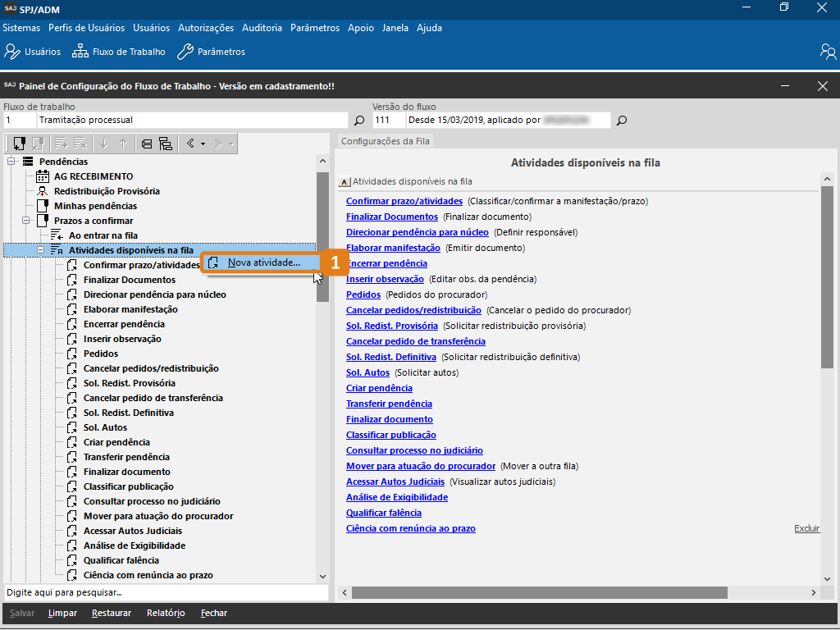Viewport: 840px width, 630px height.
Task: Click the A icon beside Atividades disponíveis header
Action: (344, 182)
